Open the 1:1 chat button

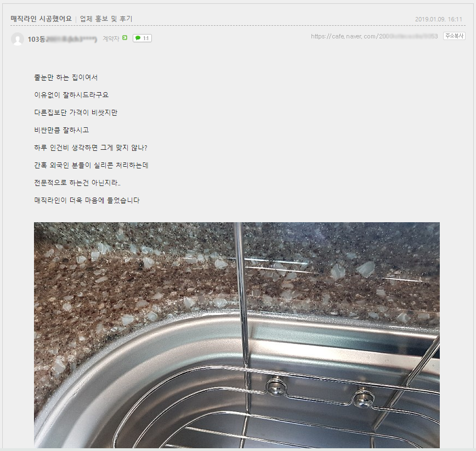pos(142,38)
